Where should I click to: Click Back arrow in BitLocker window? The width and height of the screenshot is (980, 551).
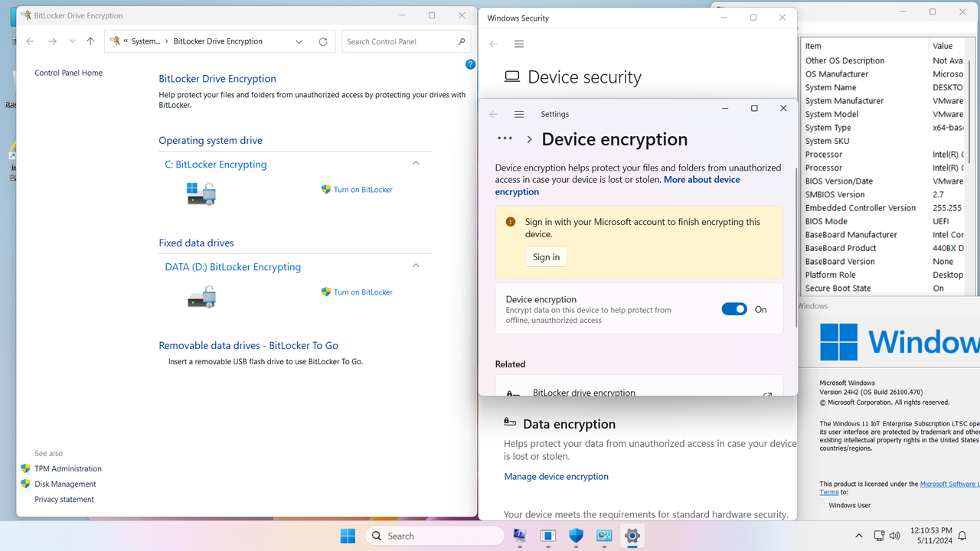pos(30,41)
